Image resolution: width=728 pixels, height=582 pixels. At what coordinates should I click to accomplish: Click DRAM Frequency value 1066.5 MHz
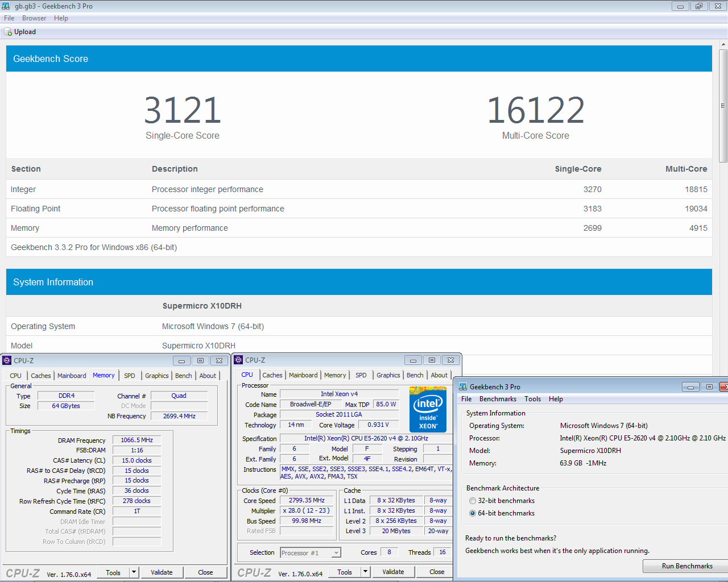[136, 440]
